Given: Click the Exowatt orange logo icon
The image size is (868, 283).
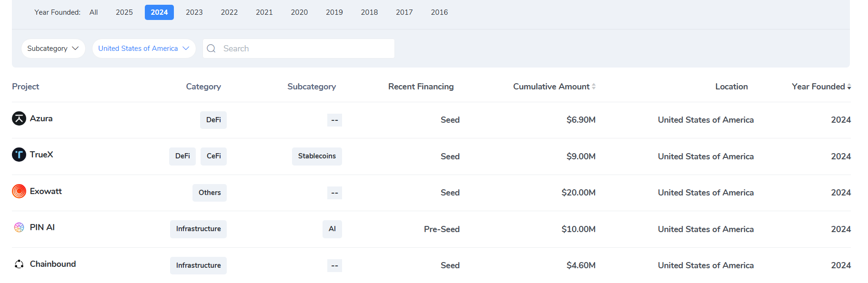Looking at the screenshot, I should 19,191.
